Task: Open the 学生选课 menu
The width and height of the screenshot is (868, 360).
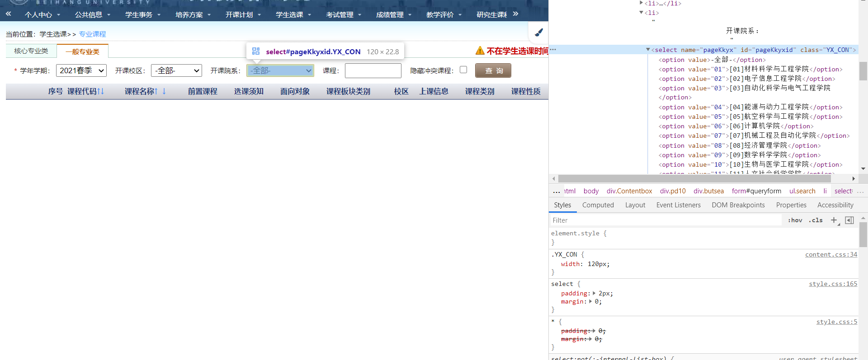Action: (x=293, y=14)
